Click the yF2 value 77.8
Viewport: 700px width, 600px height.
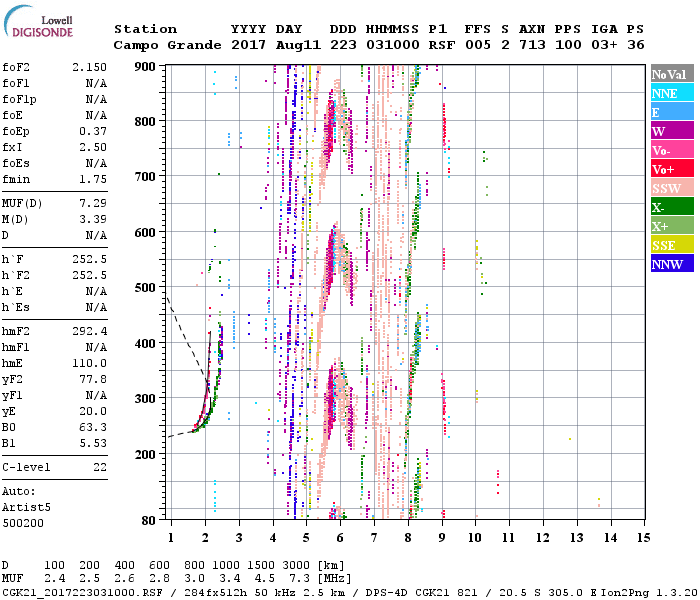click(x=93, y=379)
